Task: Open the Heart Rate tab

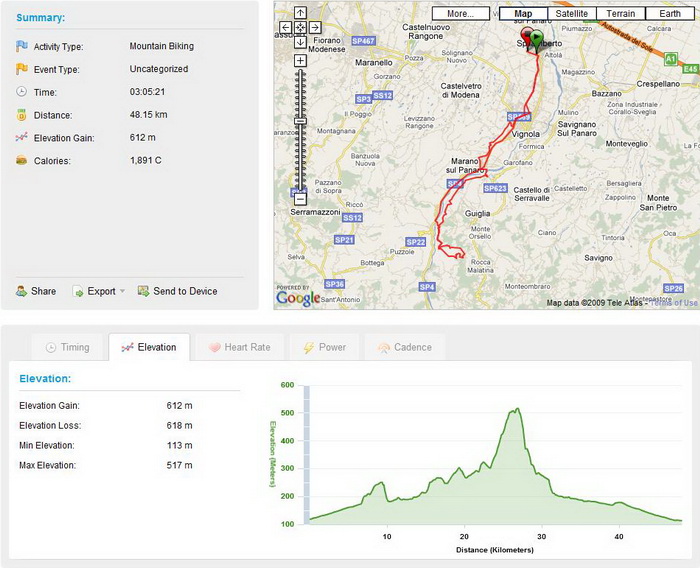Action: click(240, 347)
